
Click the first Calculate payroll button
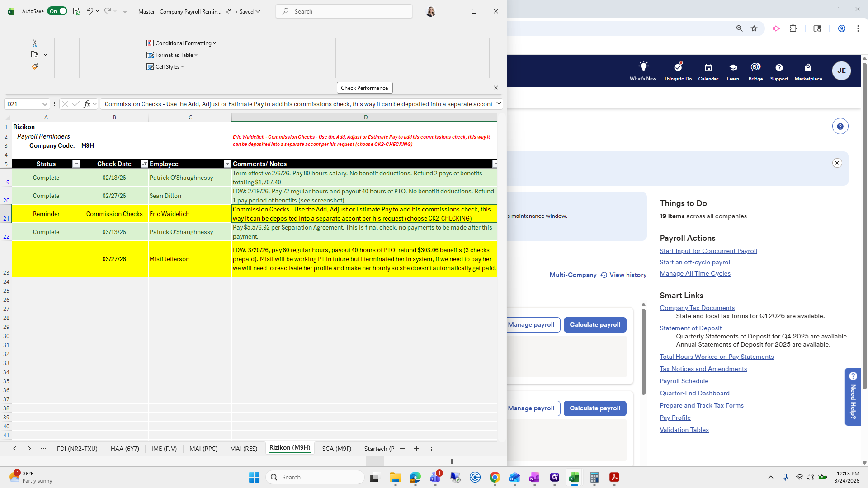pos(594,324)
